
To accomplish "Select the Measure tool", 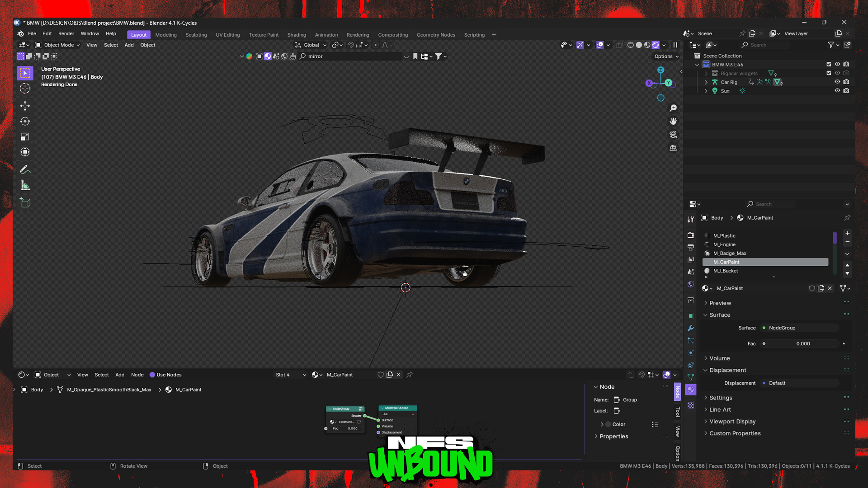I will pos(25,185).
